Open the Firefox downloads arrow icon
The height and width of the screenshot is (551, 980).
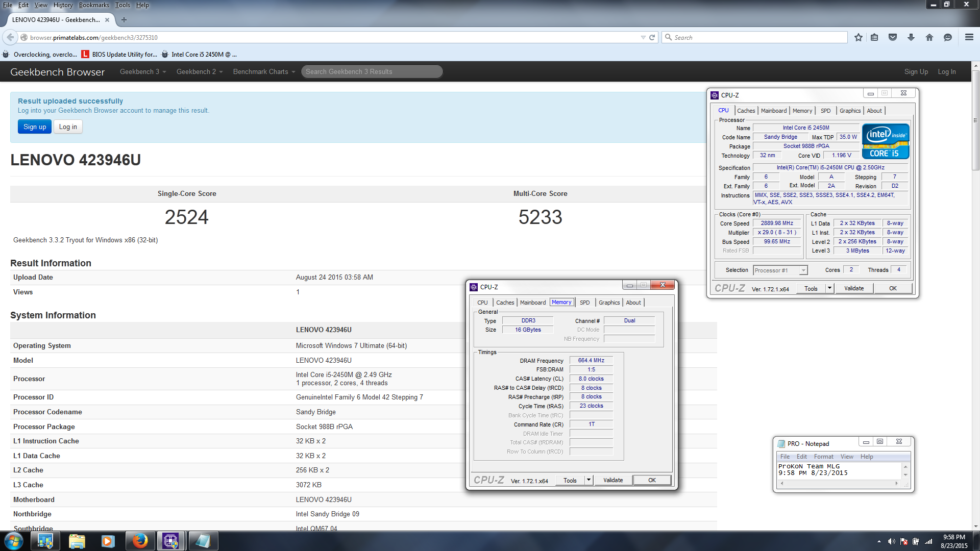[911, 37]
